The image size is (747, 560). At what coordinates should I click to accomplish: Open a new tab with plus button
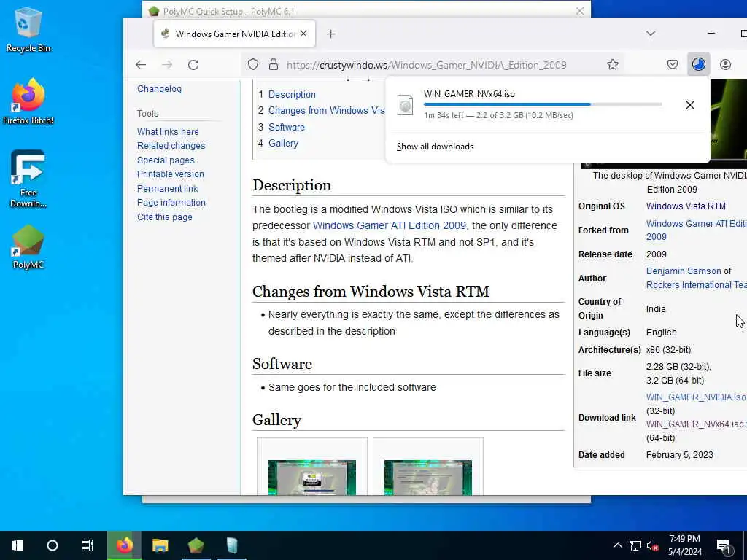pos(331,34)
